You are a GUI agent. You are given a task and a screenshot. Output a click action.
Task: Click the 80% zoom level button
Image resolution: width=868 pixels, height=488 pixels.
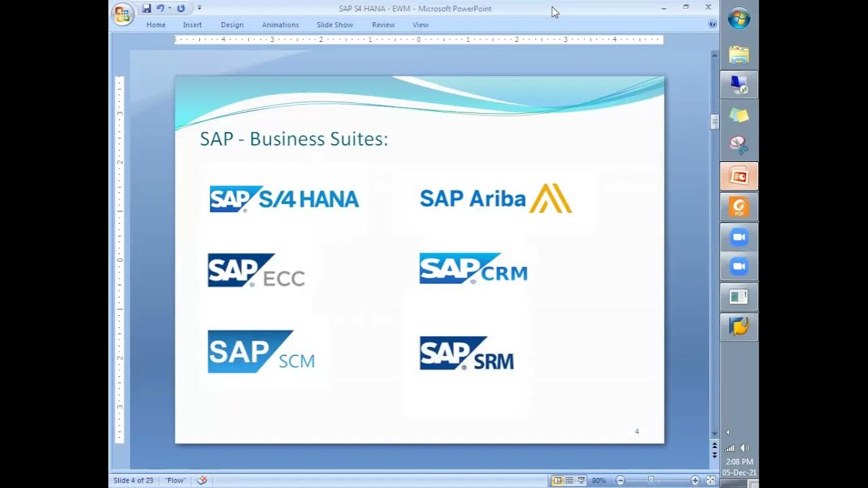[599, 481]
